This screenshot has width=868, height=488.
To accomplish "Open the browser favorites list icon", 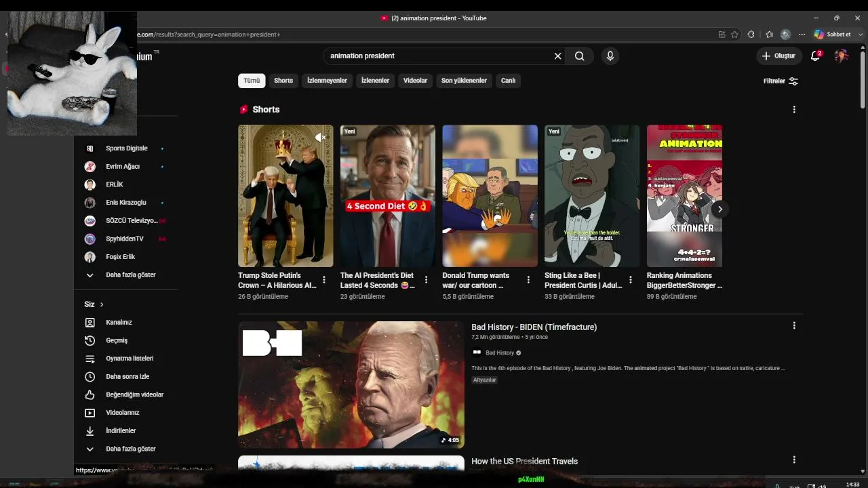I will tap(769, 35).
